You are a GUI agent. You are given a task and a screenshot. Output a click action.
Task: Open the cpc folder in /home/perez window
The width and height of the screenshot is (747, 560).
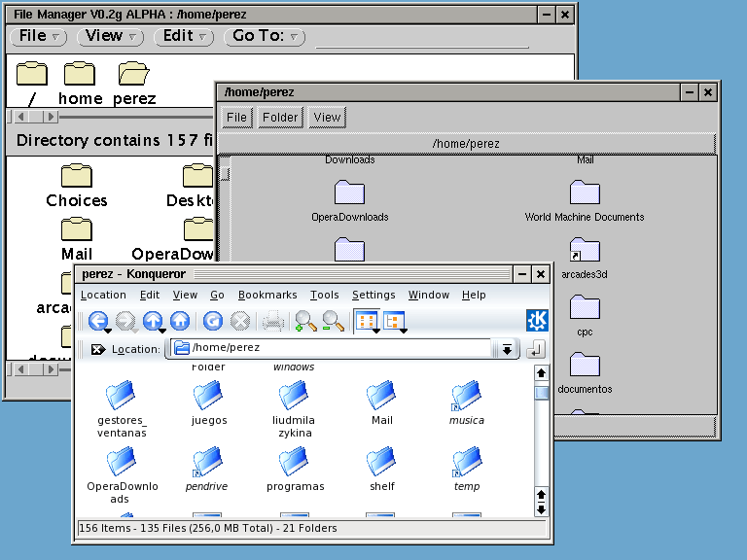tap(585, 315)
